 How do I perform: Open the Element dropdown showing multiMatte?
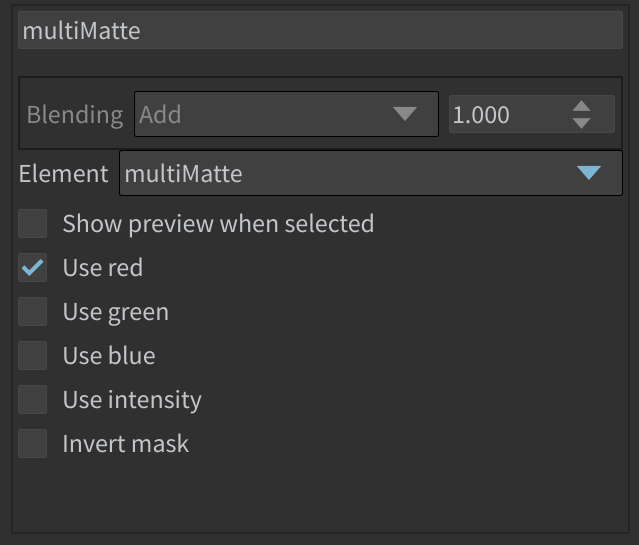click(x=371, y=173)
